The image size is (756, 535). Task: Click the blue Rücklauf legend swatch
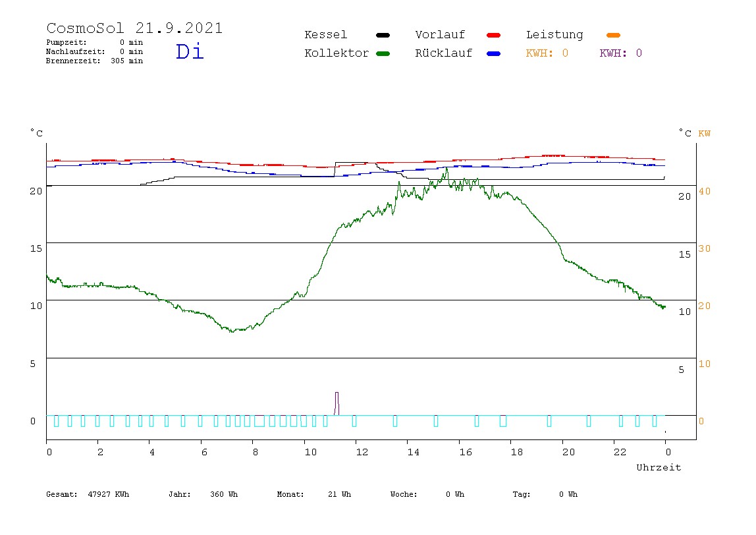[494, 53]
